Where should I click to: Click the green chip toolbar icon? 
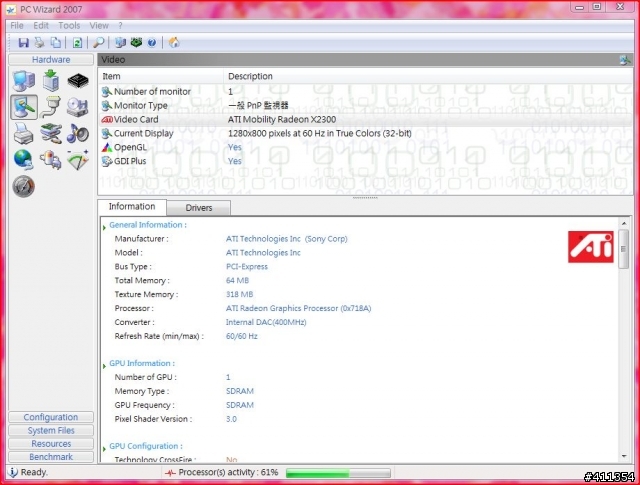[x=136, y=42]
